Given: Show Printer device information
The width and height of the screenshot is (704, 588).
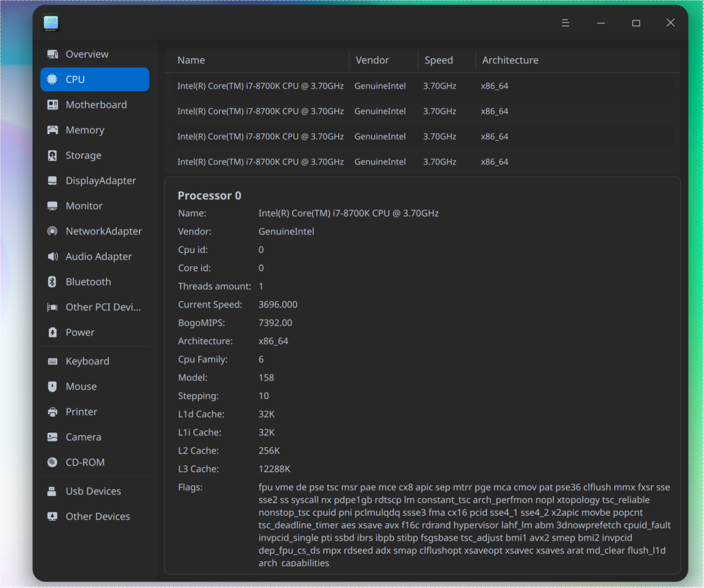Looking at the screenshot, I should click(x=95, y=412).
